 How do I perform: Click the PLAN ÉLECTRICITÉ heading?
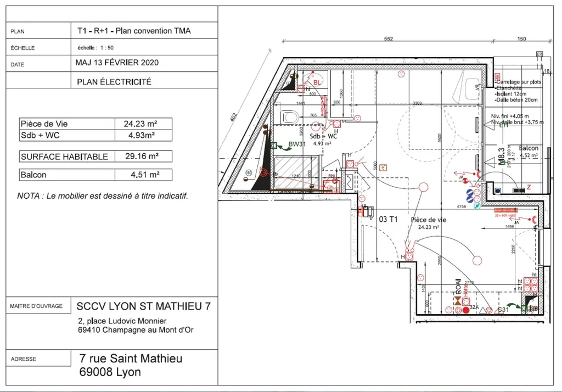point(114,82)
